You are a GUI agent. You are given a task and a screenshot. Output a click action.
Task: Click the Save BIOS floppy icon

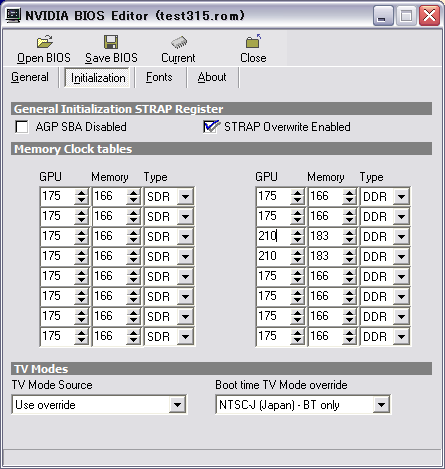(x=111, y=42)
